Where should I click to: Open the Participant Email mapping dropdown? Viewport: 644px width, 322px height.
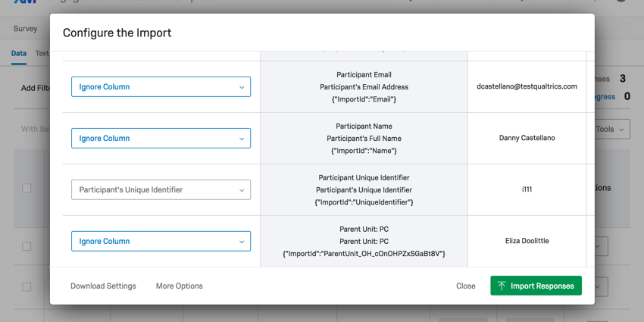161,87
